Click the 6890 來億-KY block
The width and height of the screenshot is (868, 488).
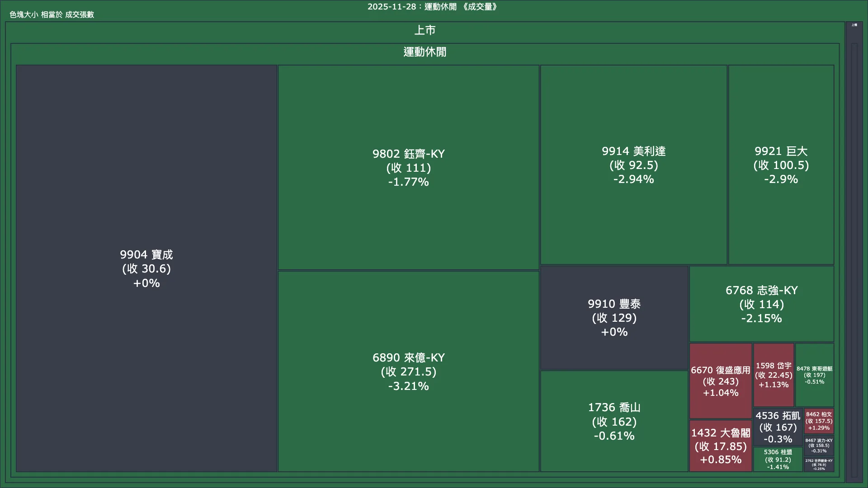pyautogui.click(x=408, y=371)
